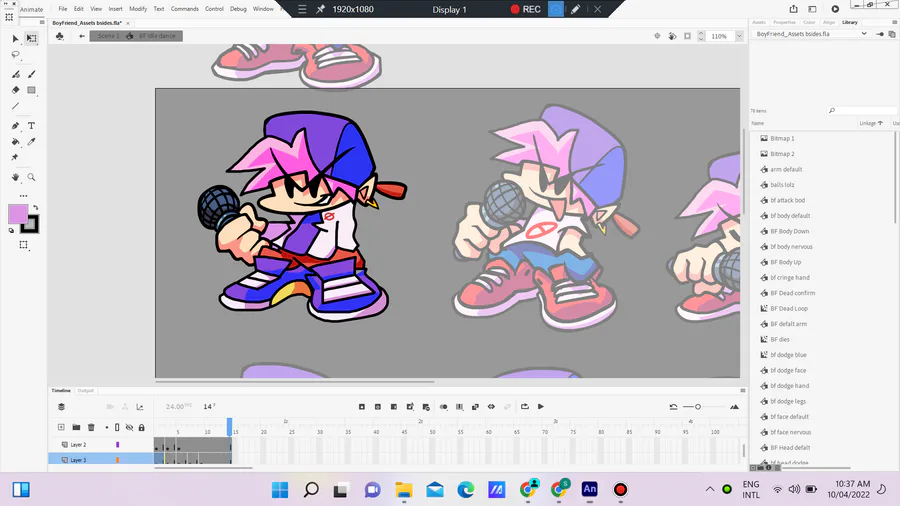Open the 110% zoom dropdown
This screenshot has height=506, width=900.
point(739,36)
